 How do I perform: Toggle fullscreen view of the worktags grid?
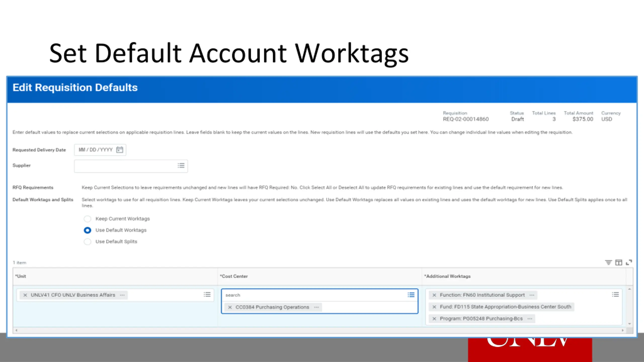629,262
